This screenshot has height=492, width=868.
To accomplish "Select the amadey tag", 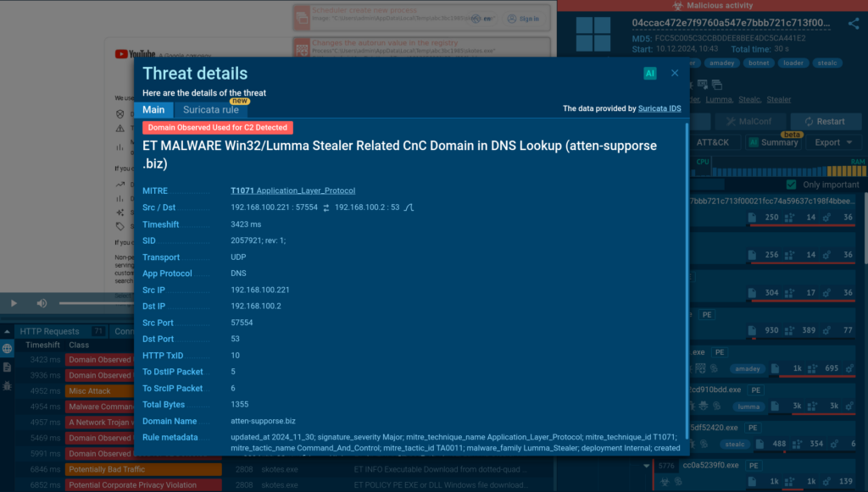I will coord(722,63).
